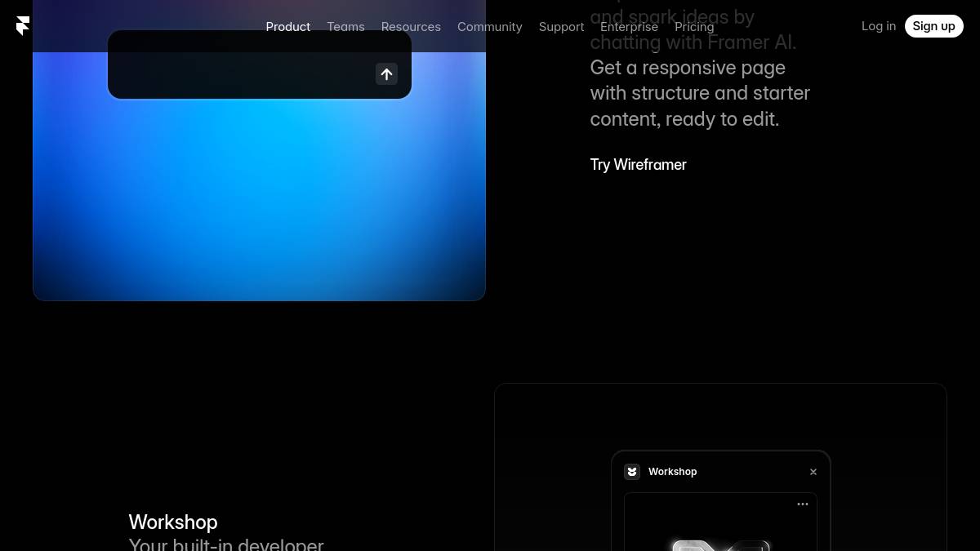Click the Sign up button
Image resolution: width=980 pixels, height=551 pixels.
933,26
